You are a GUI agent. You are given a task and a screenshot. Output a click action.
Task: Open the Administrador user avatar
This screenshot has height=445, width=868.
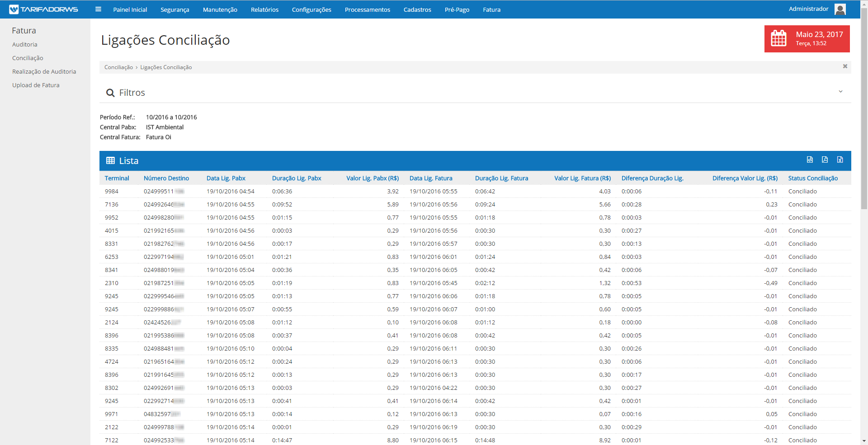840,9
